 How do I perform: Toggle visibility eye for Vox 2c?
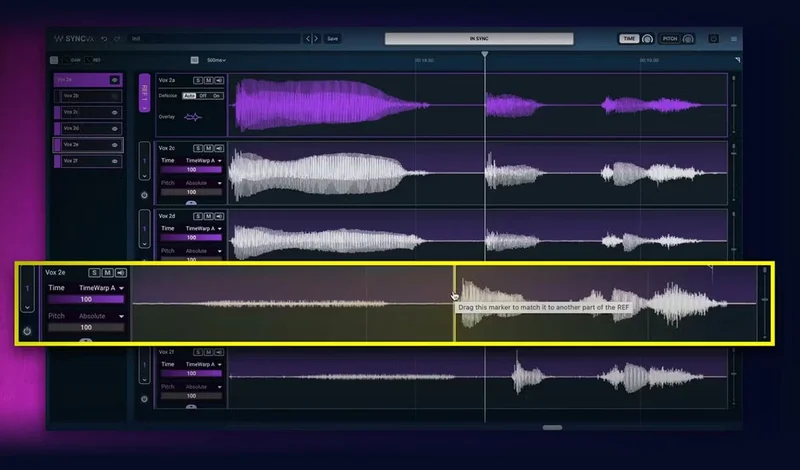[115, 113]
